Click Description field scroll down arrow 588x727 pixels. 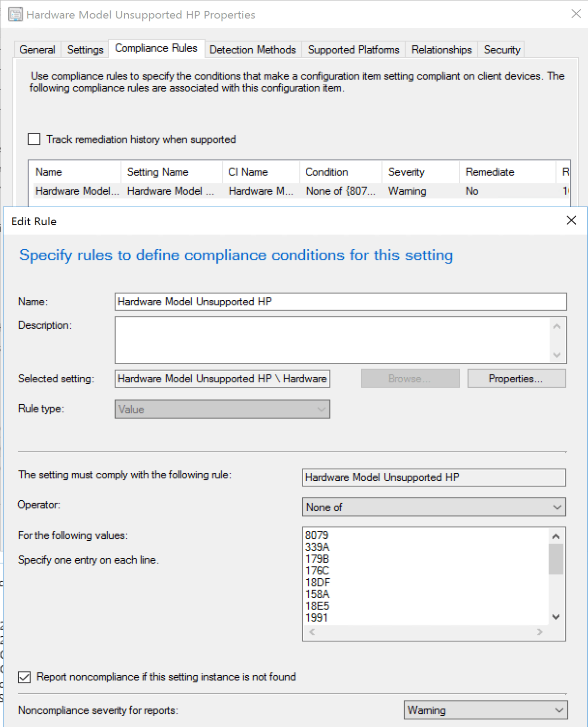point(557,355)
